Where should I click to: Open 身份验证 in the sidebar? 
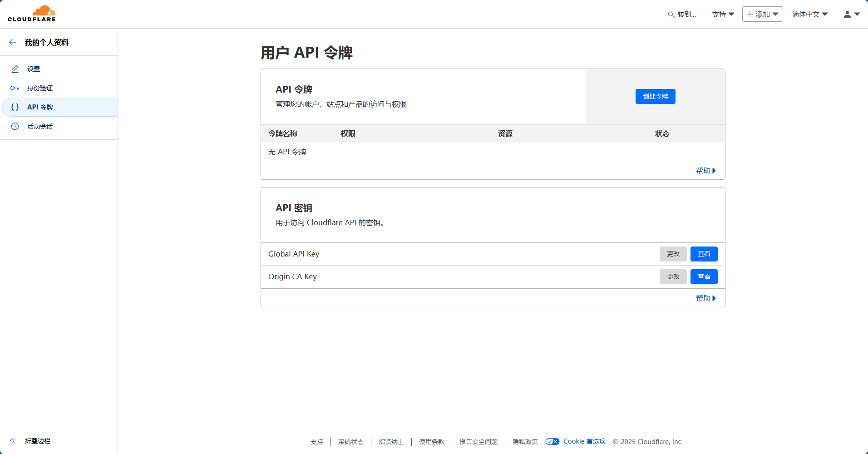[x=59, y=88]
